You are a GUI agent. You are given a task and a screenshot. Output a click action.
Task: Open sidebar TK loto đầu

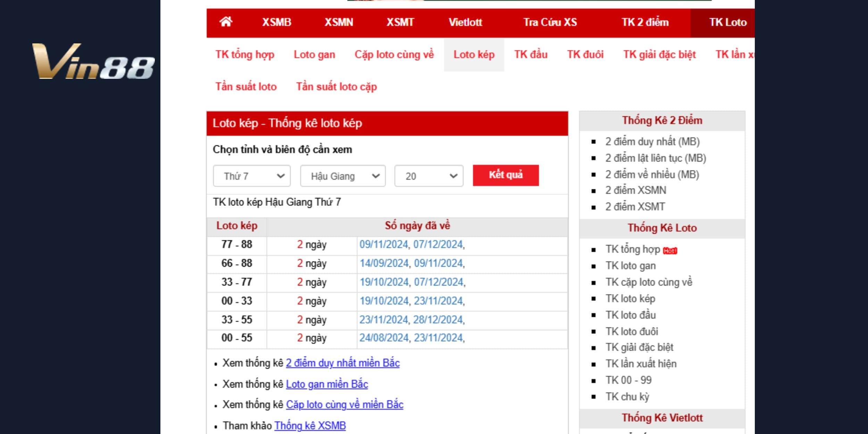[x=631, y=315]
